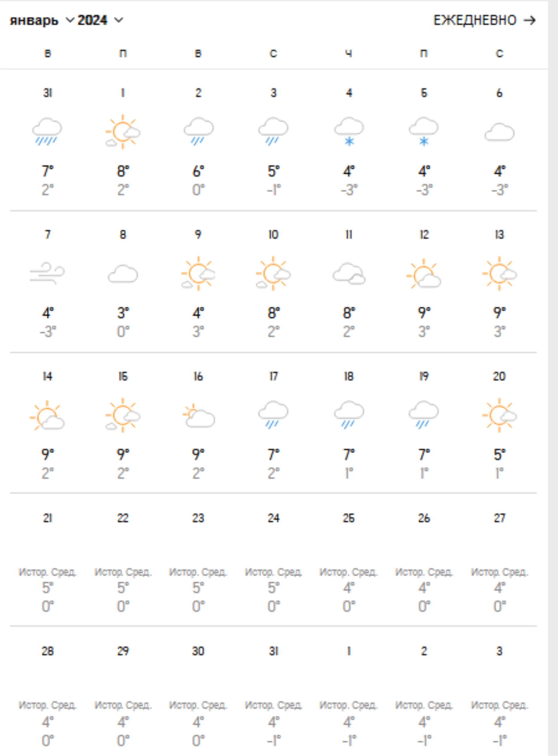The image size is (558, 756).
Task: Click the snow icon for January 5
Action: click(x=424, y=131)
